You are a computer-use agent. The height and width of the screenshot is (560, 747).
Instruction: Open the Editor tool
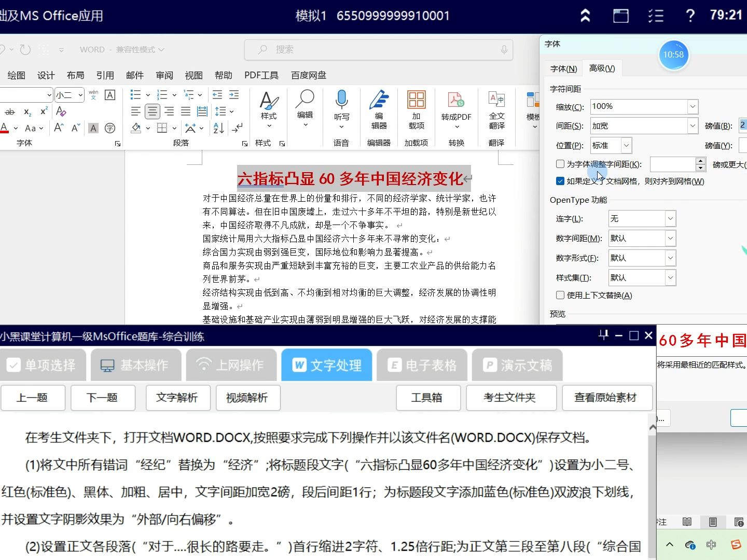[x=379, y=110]
